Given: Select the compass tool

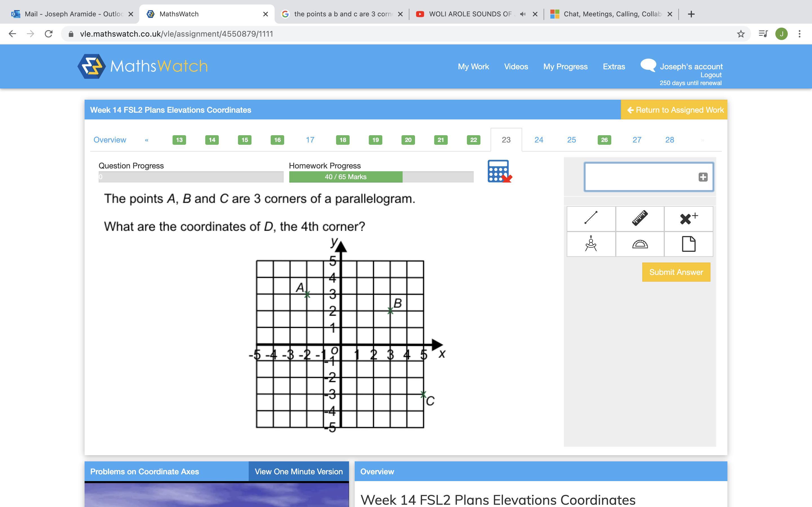Looking at the screenshot, I should 591,244.
